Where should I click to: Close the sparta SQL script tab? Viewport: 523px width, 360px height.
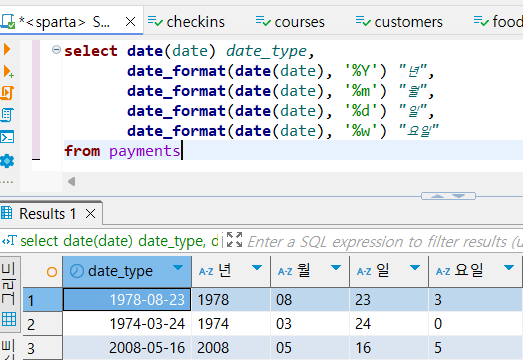(x=130, y=22)
